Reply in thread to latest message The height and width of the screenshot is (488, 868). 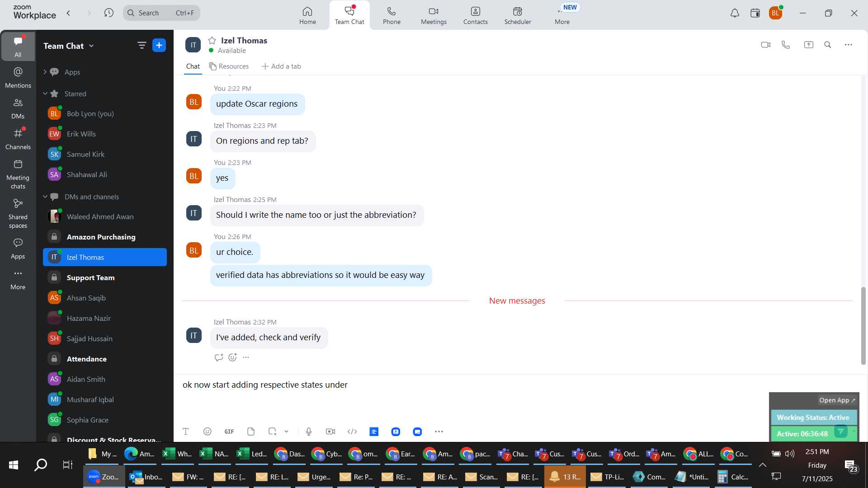point(219,357)
